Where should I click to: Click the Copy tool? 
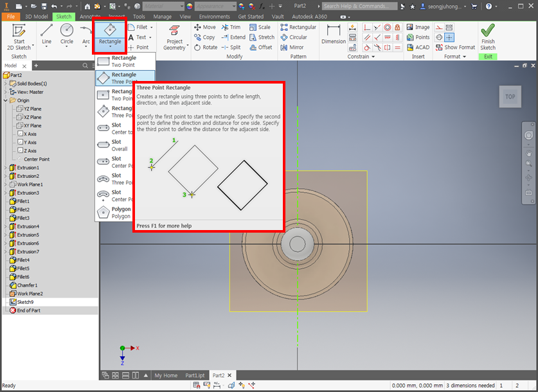204,37
